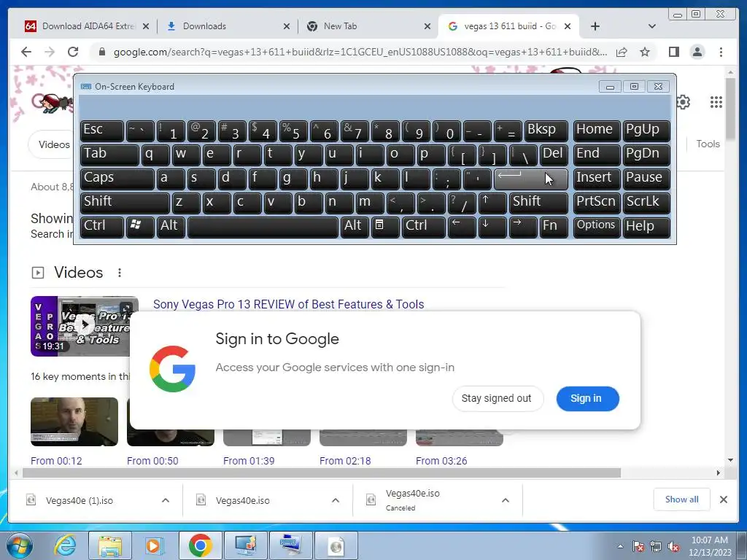Click the right arrow key on keyboard

point(522,226)
